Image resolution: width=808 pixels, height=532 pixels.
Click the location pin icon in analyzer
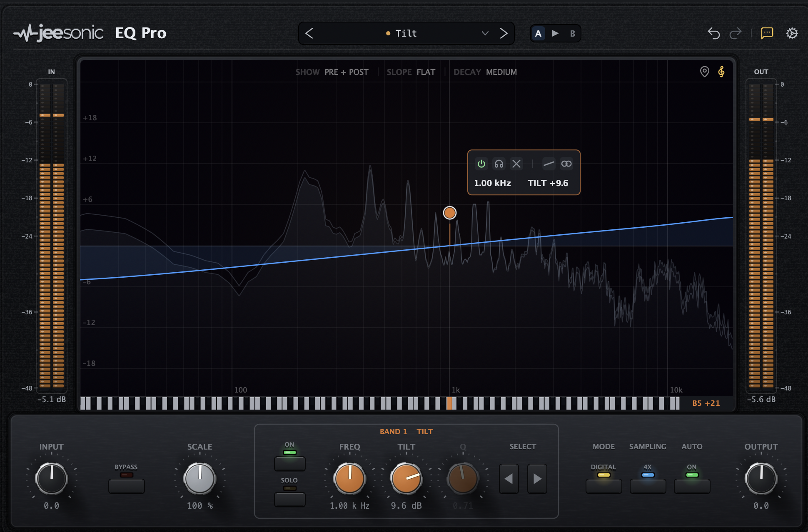click(x=704, y=72)
